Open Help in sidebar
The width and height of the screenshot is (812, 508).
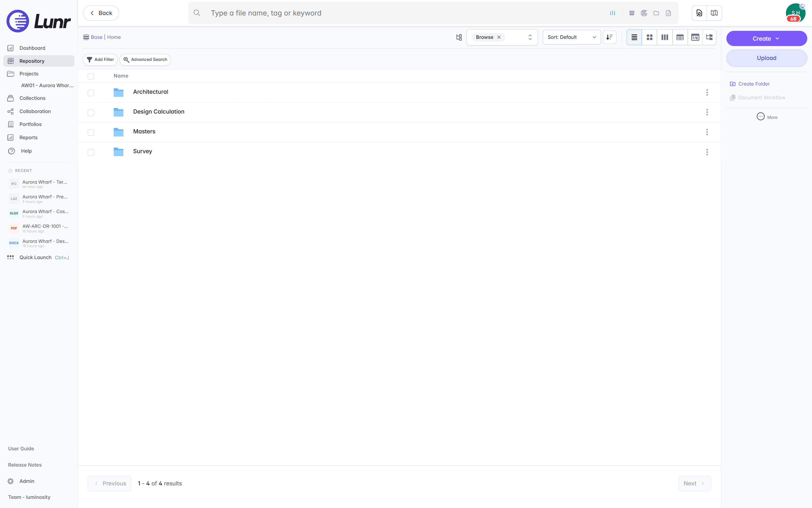tap(39, 151)
